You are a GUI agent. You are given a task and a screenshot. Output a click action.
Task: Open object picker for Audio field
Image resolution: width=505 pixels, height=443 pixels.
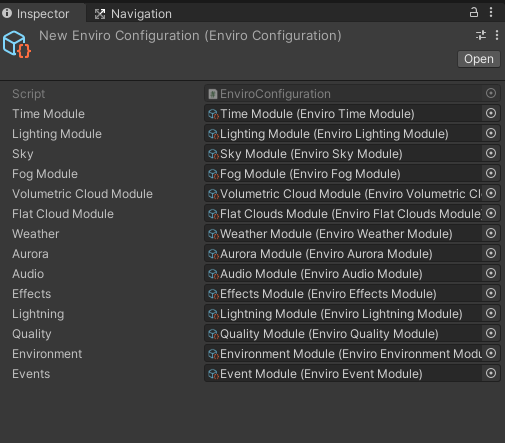491,273
